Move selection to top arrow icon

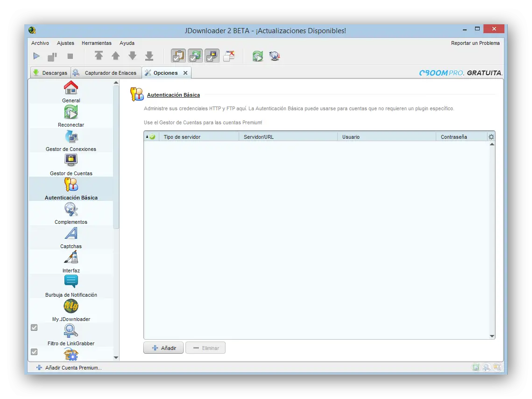tap(99, 56)
